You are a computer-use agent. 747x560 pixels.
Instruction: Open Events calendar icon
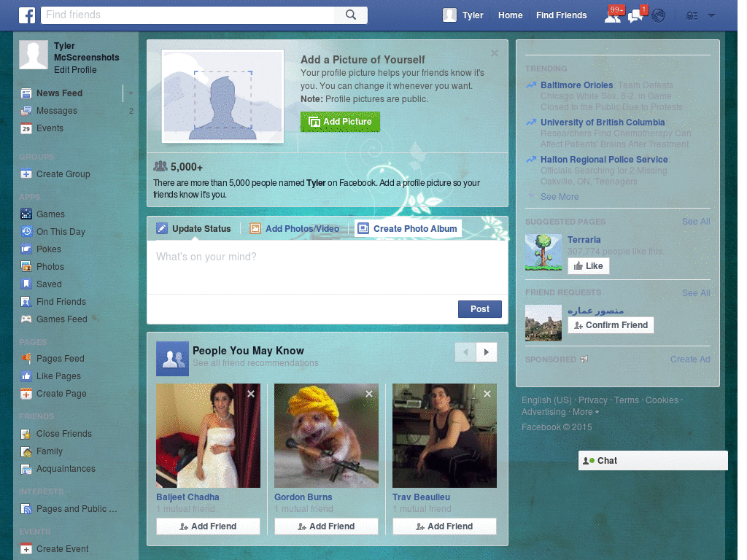26,128
